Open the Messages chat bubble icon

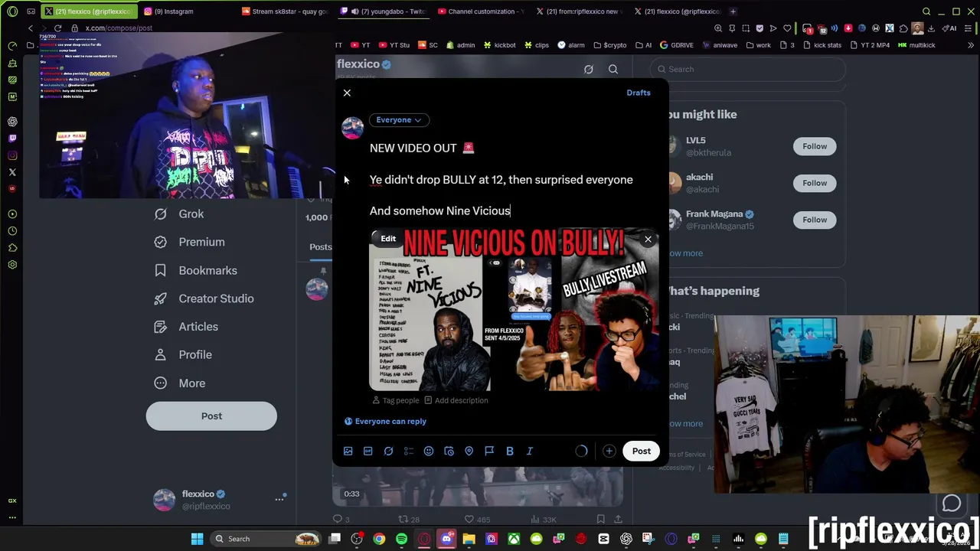click(952, 504)
